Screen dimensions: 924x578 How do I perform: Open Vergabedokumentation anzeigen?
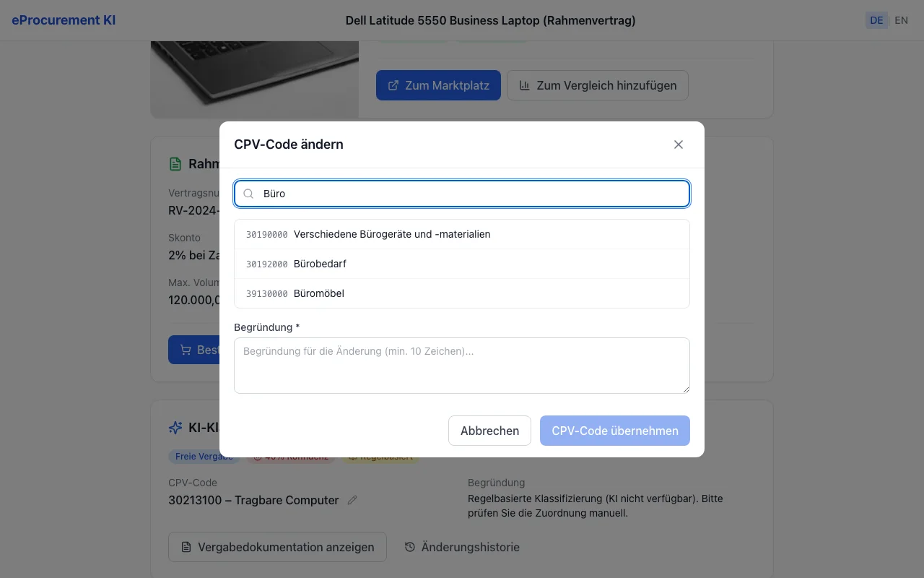(x=277, y=547)
